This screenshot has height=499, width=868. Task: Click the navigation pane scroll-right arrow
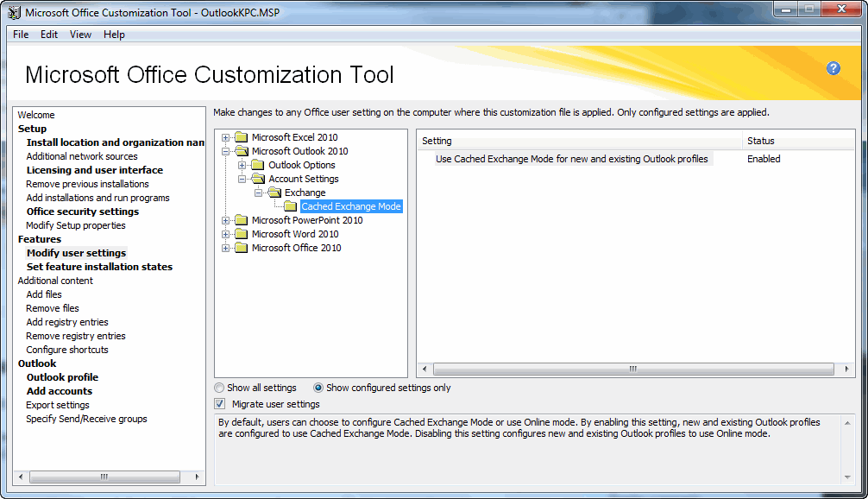coord(197,477)
